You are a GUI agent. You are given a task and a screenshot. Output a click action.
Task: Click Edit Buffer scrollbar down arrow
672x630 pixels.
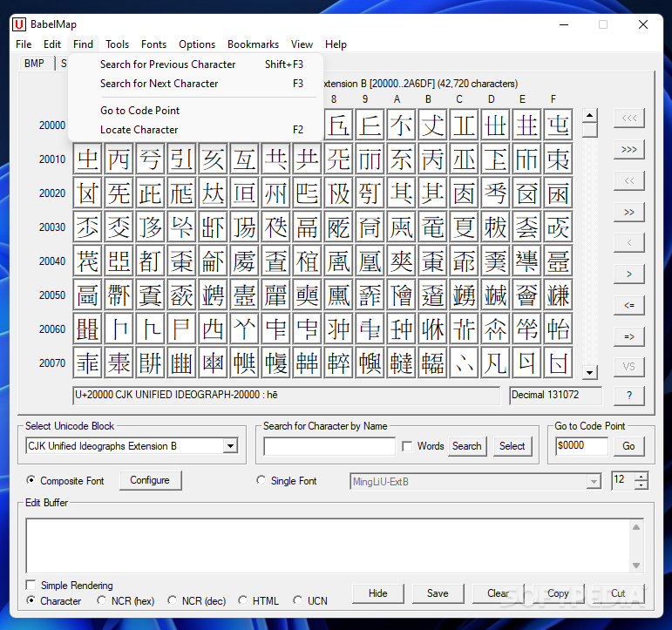coord(636,566)
